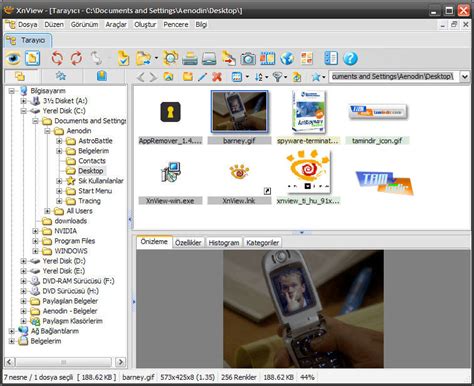Open the sort dropdown arrow
The image size is (474, 386).
coord(267,77)
